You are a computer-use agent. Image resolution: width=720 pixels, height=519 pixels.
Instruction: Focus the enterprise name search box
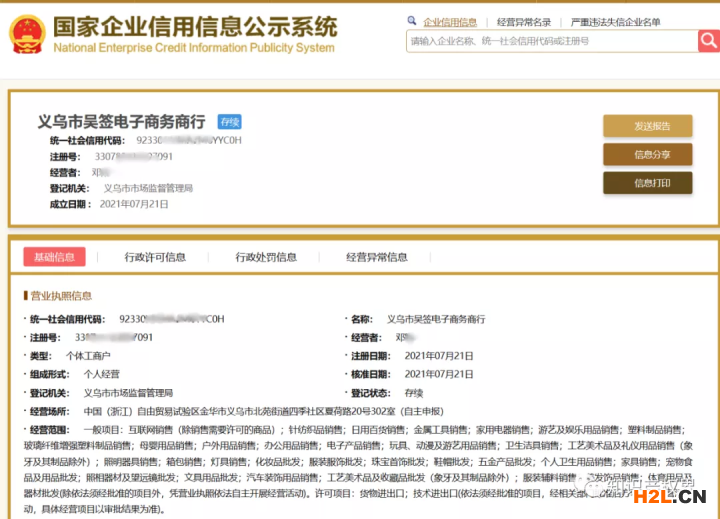tap(550, 41)
